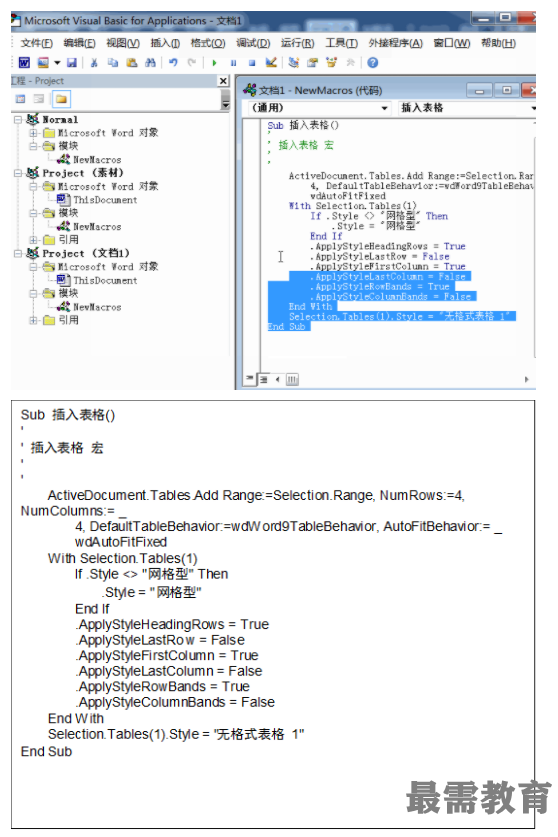
Task: Click the code window horizontal scrollbar thumb
Action: [293, 380]
